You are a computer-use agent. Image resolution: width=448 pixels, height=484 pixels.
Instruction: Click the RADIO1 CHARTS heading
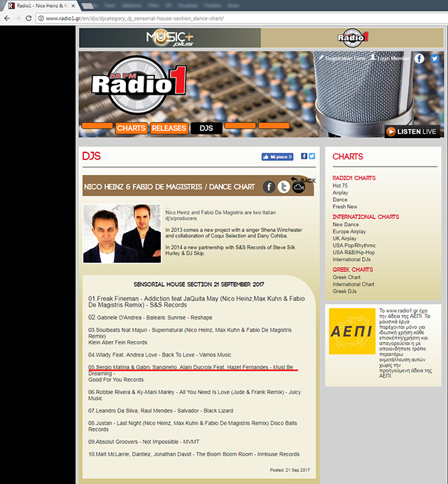coord(354,178)
